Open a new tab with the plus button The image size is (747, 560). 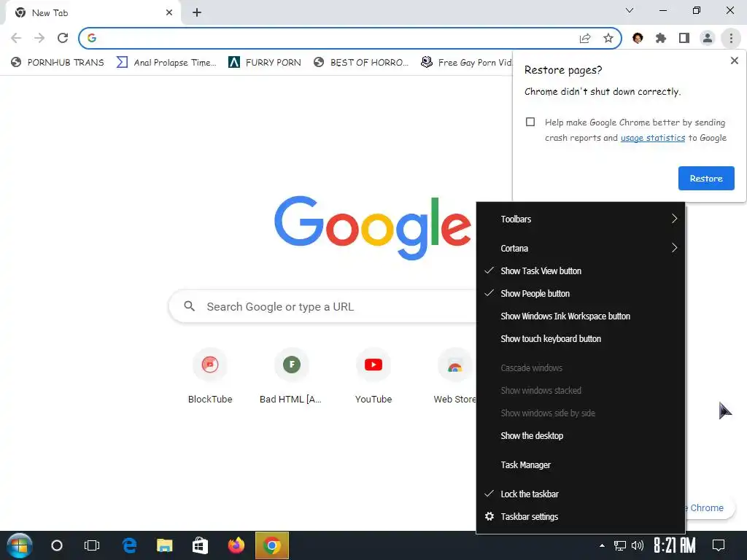click(x=197, y=13)
